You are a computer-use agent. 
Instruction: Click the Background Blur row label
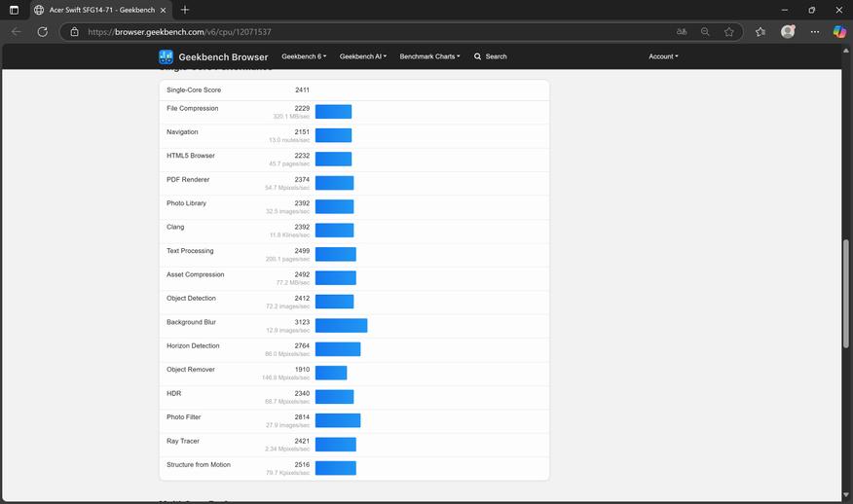pos(191,322)
